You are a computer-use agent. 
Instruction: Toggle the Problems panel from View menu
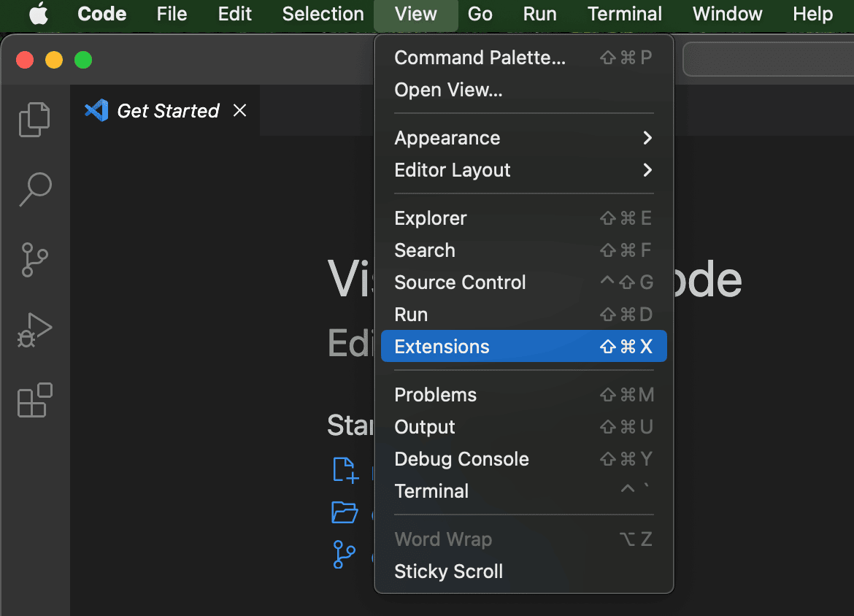point(435,395)
